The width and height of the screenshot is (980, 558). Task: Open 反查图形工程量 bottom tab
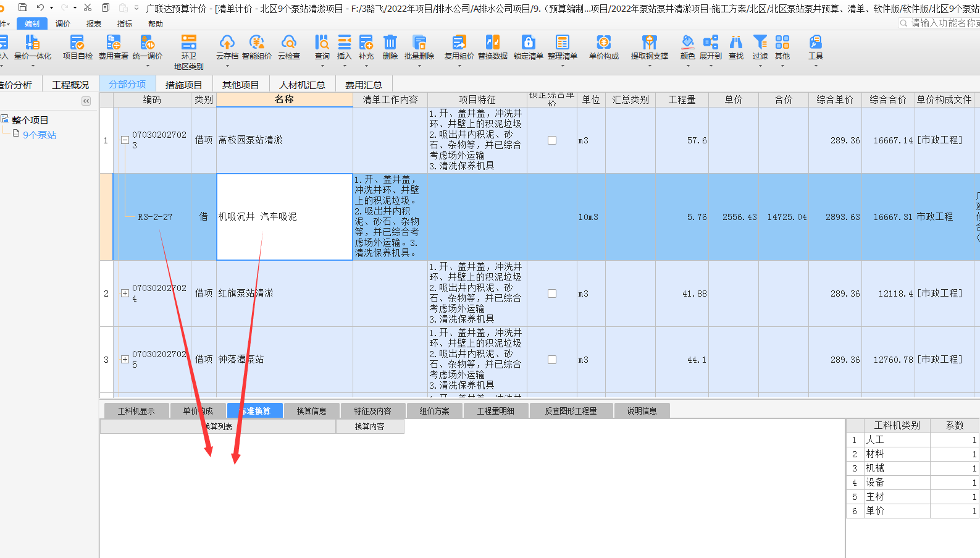coord(571,411)
